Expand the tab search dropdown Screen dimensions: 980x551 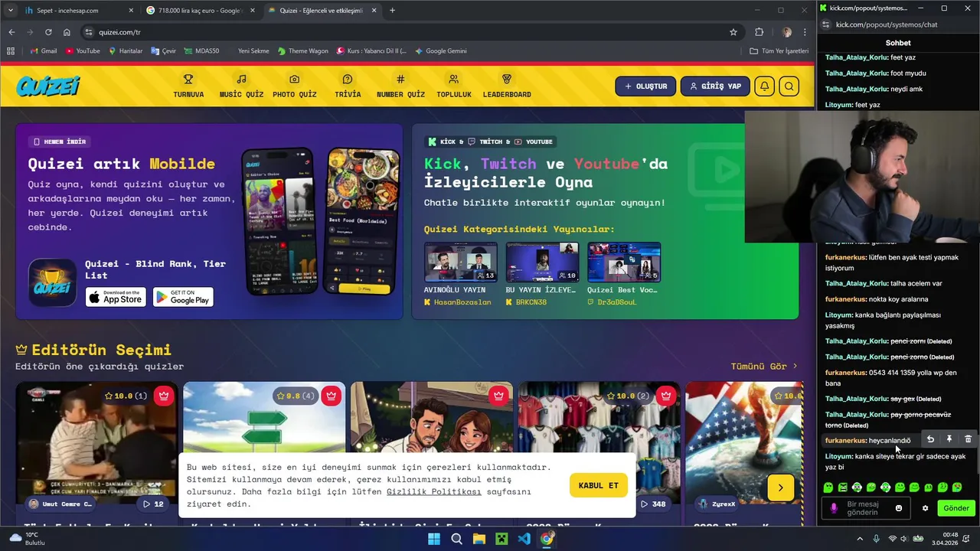point(10,10)
